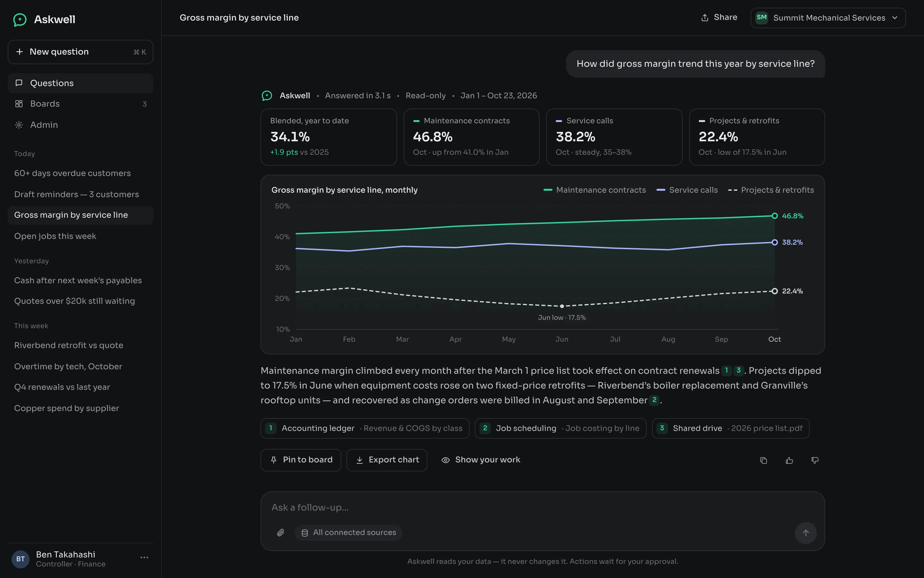Screen dimensions: 924x578
Task: Select the Oct 46.8% maintenance data point
Action: [774, 216]
